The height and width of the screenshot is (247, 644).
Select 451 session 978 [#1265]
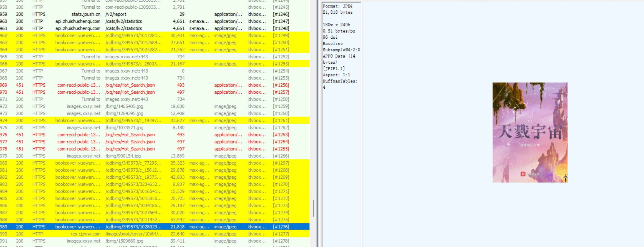tap(155, 149)
